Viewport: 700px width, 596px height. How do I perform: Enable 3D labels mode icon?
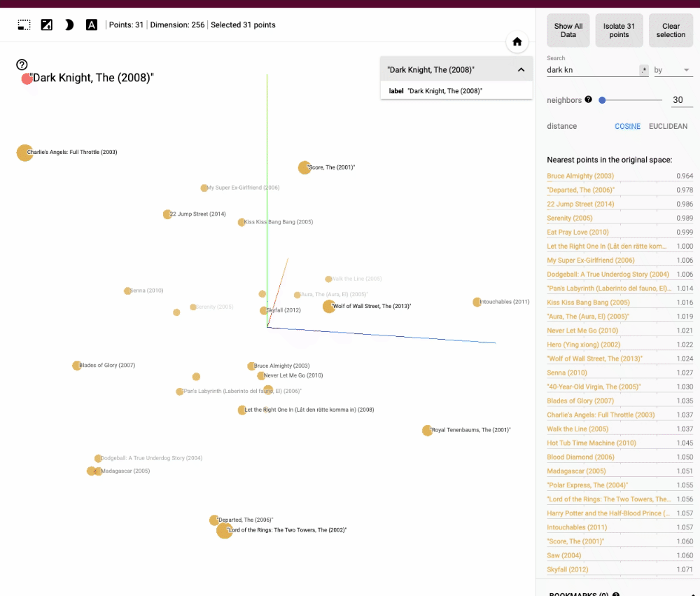[x=91, y=25]
